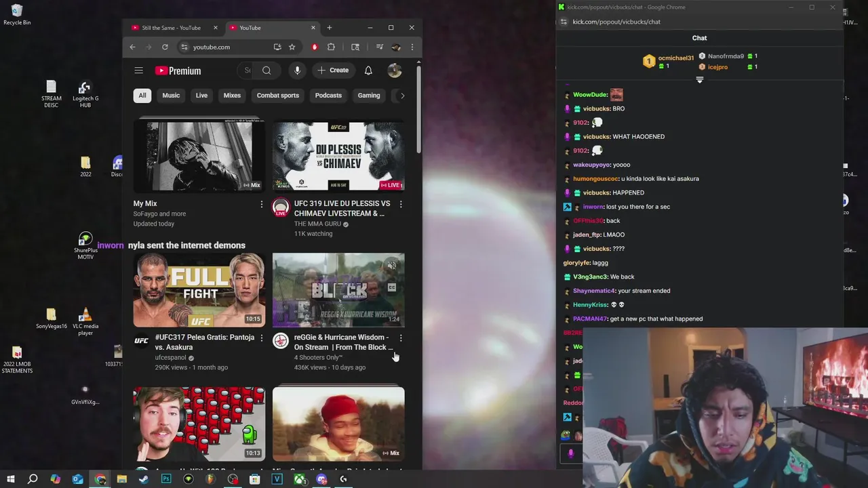
Task: Open more options for reGGie & Hurricane Wisdom video
Action: coord(401,338)
